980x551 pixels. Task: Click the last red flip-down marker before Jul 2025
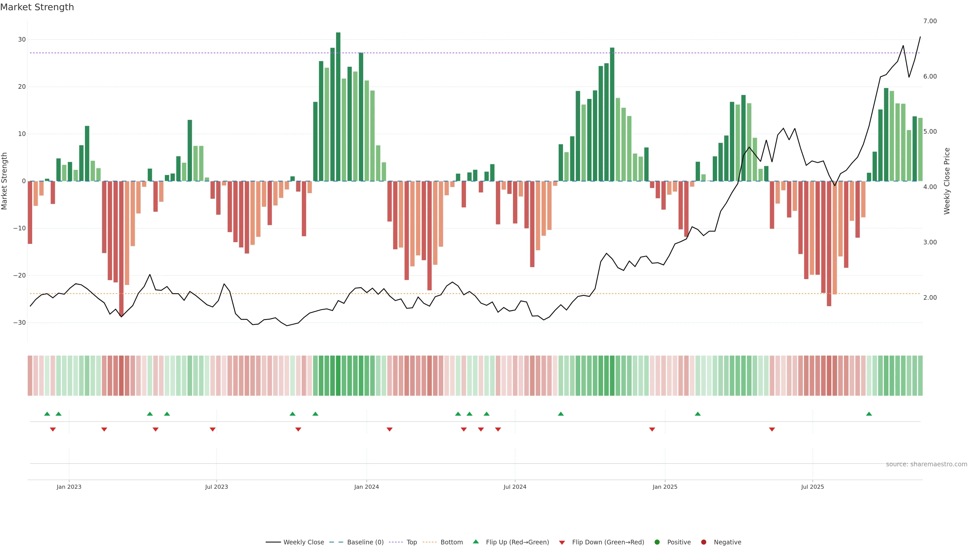(772, 429)
